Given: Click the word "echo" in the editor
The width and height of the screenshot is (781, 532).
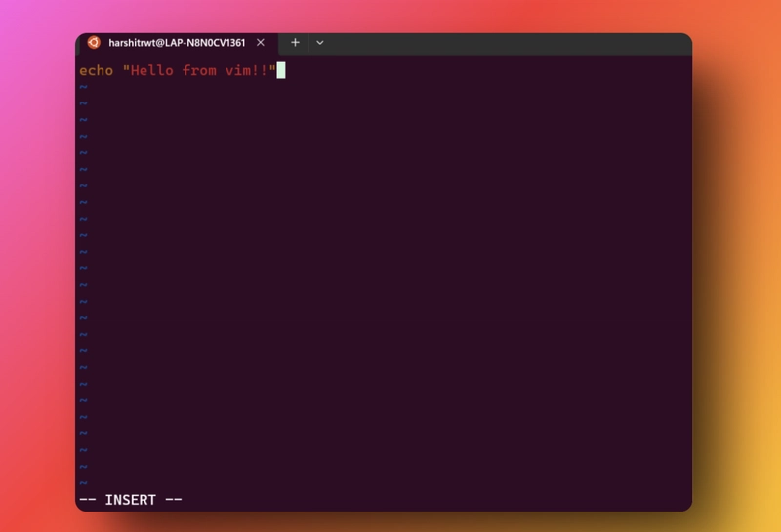Looking at the screenshot, I should pos(96,70).
